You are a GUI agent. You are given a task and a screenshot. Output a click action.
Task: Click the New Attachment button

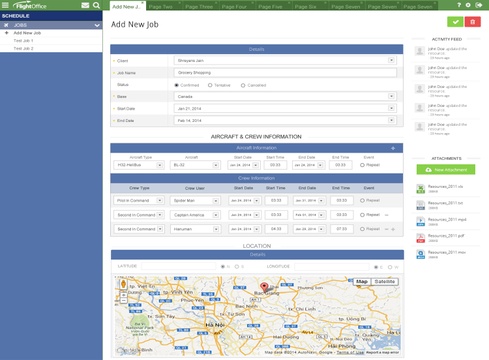(x=446, y=170)
